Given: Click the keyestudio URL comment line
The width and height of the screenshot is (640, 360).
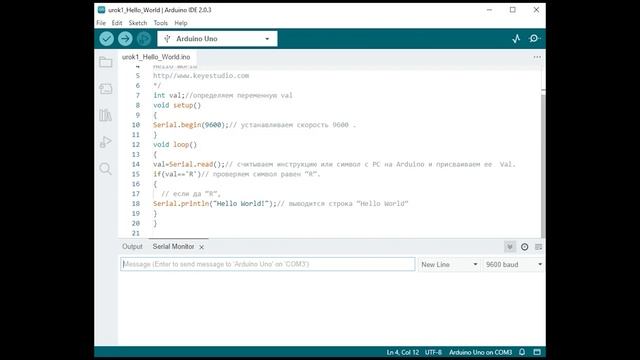Looking at the screenshot, I should [201, 76].
